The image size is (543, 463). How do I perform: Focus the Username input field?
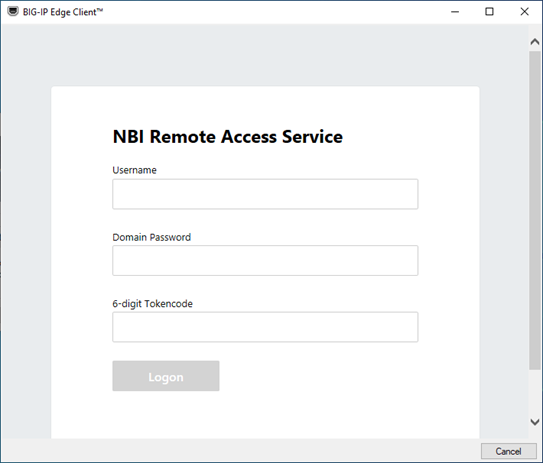(x=265, y=194)
